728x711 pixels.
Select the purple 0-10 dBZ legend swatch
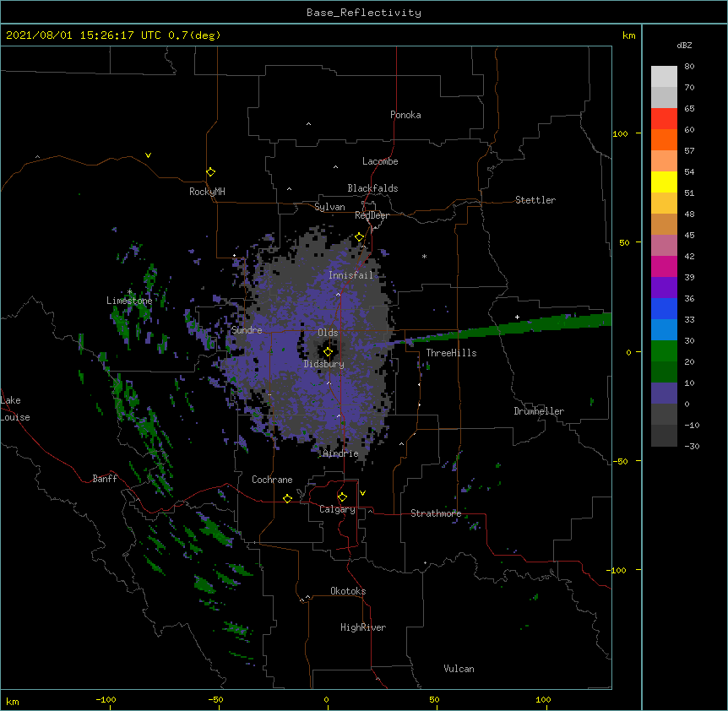pyautogui.click(x=664, y=393)
